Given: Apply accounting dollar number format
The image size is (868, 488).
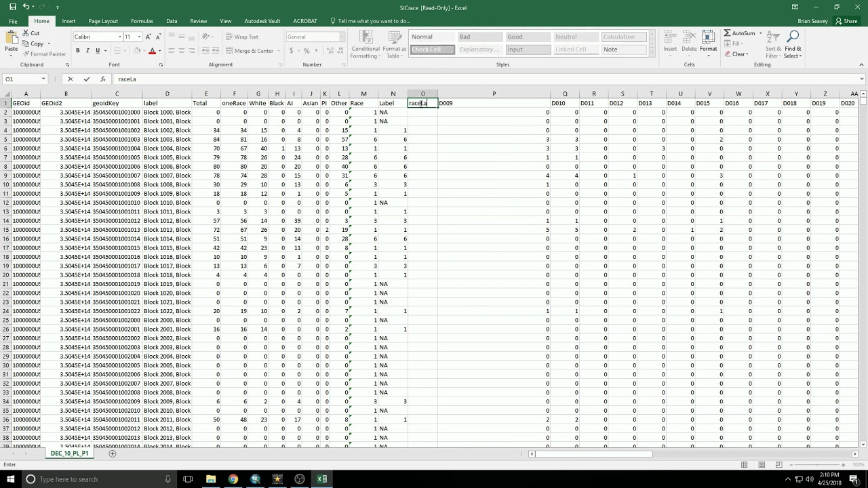Looking at the screenshot, I should pos(291,51).
